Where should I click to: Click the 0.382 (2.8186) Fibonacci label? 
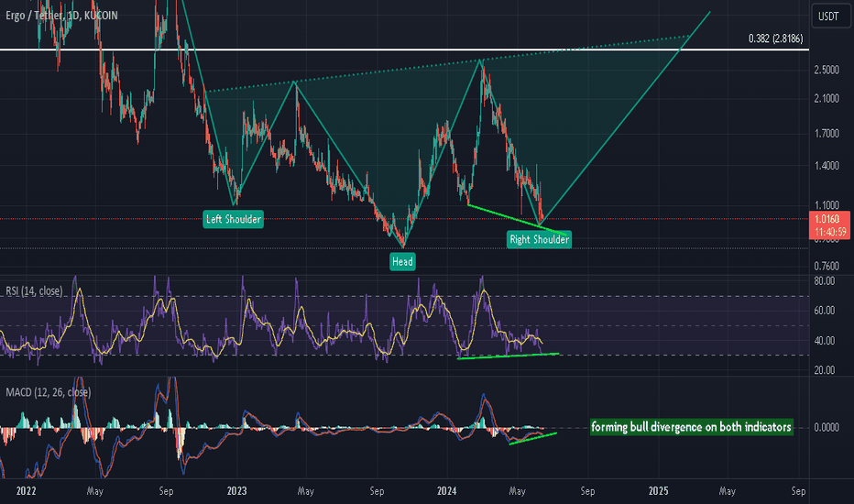coord(775,38)
